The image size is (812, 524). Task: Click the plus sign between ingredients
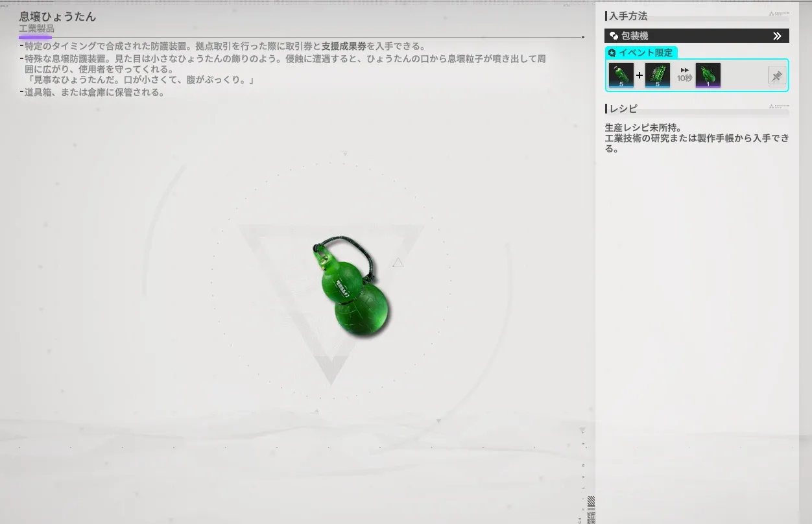point(639,76)
